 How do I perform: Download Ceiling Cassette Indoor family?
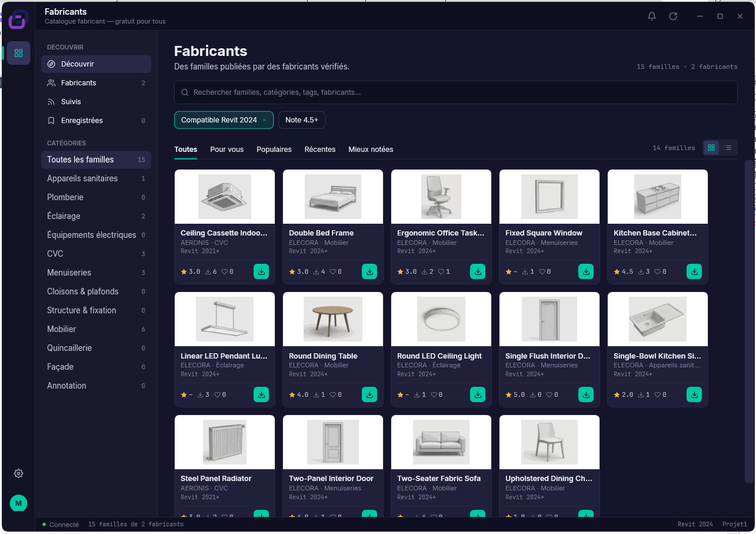point(261,271)
